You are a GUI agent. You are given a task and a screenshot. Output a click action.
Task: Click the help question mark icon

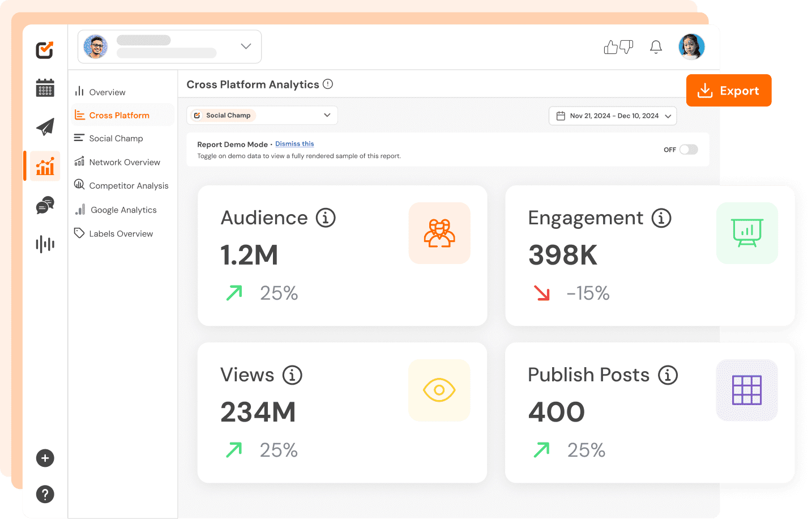(x=45, y=494)
